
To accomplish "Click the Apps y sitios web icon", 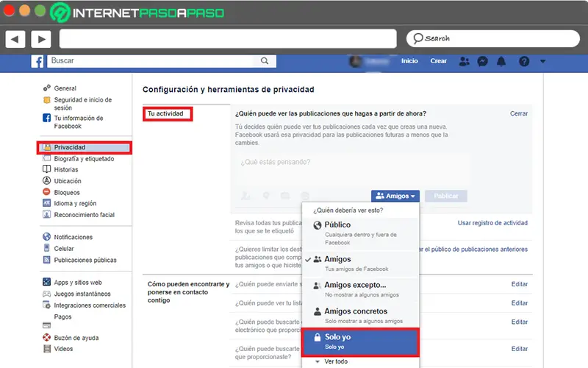I will pos(46,282).
